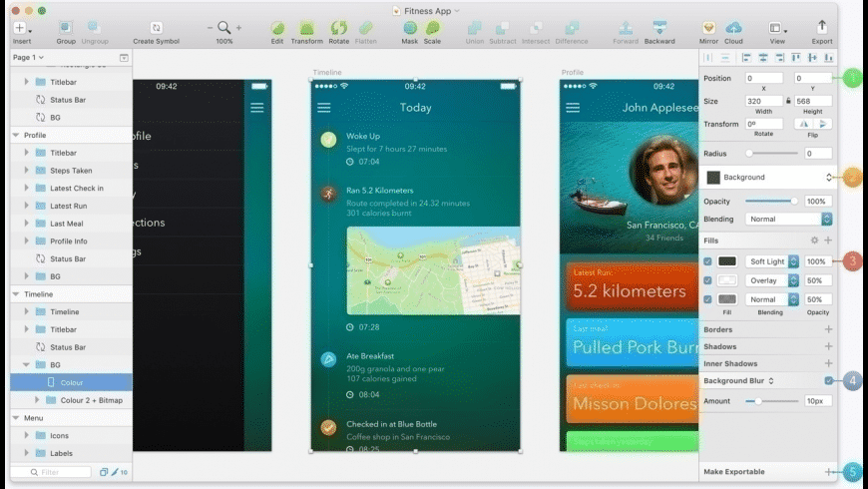
Task: Toggle the Overlay fill checkbox
Action: (x=707, y=280)
